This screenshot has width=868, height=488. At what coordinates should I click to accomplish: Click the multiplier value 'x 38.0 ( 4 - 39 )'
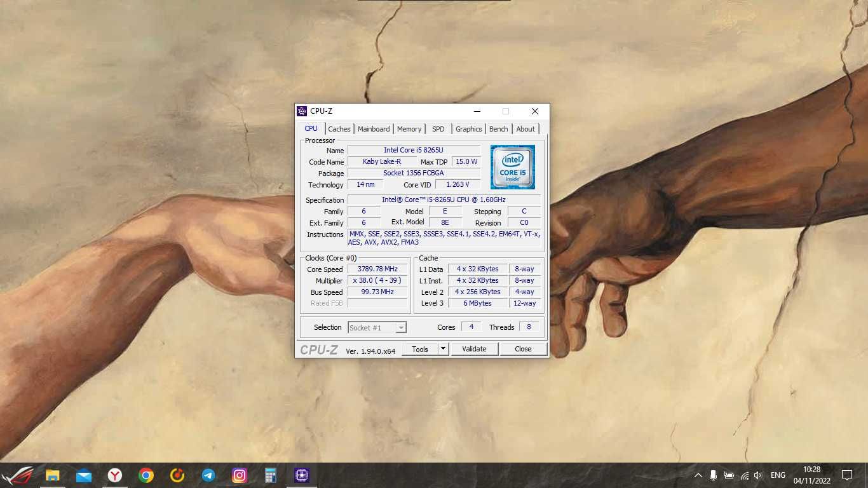coord(377,280)
